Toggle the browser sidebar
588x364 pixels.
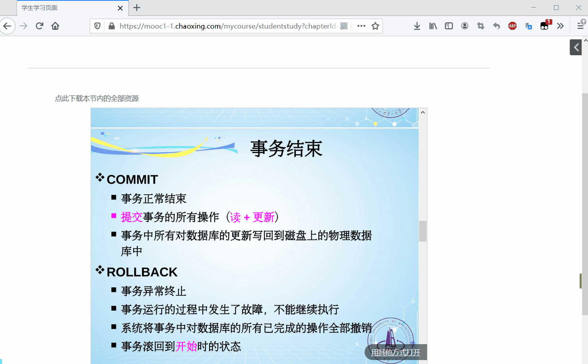[x=449, y=26]
